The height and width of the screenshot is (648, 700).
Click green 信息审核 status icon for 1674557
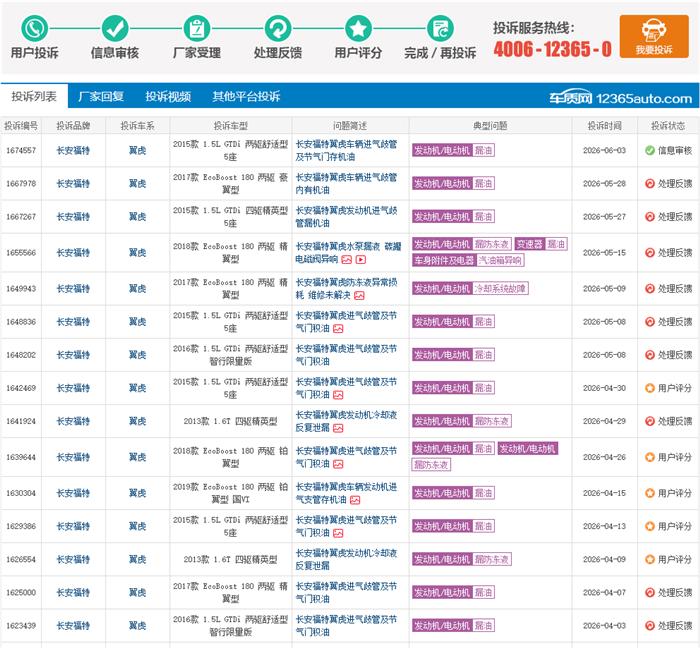coord(650,150)
